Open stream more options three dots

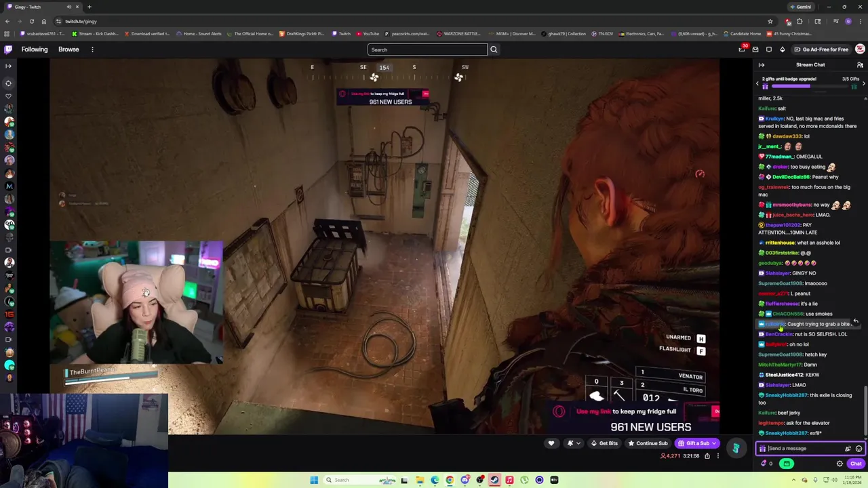718,456
